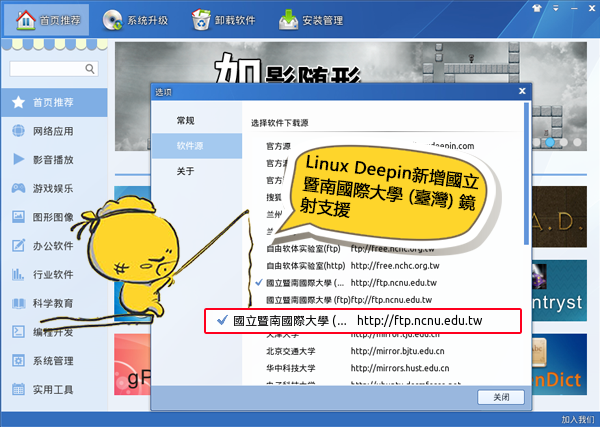Select the 软件源 tab in 选项 dialog

[197, 146]
